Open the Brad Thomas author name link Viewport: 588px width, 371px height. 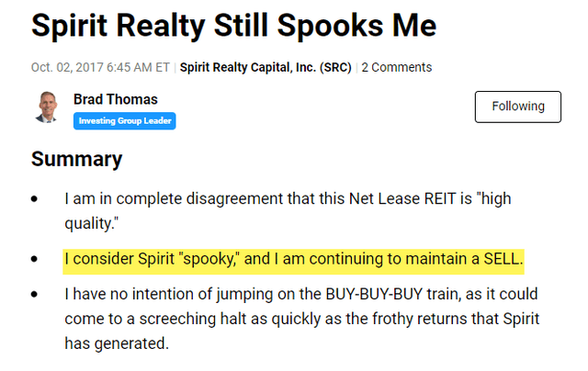115,99
